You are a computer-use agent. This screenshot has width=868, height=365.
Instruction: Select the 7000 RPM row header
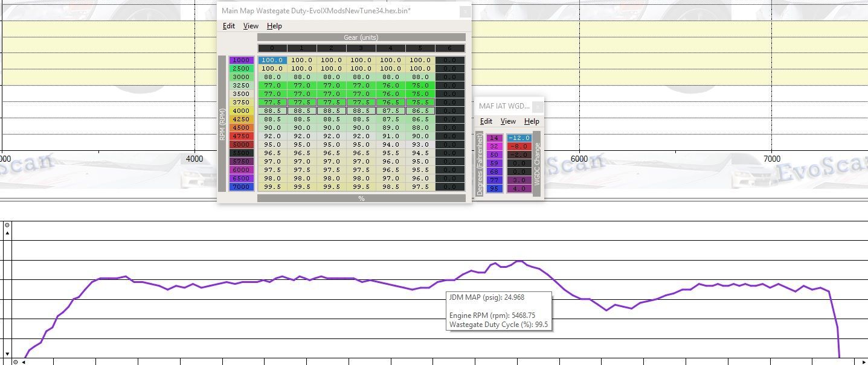pyautogui.click(x=241, y=187)
